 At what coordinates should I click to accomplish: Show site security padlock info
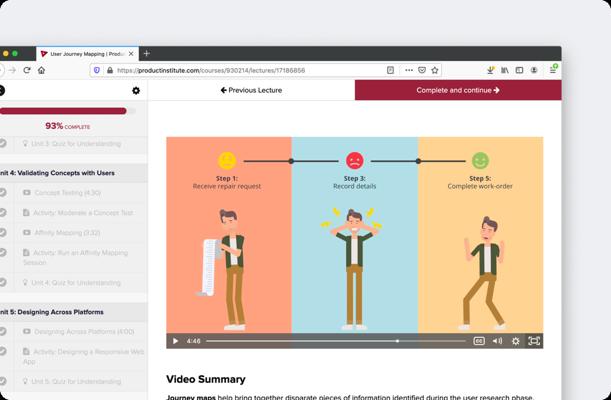point(110,70)
